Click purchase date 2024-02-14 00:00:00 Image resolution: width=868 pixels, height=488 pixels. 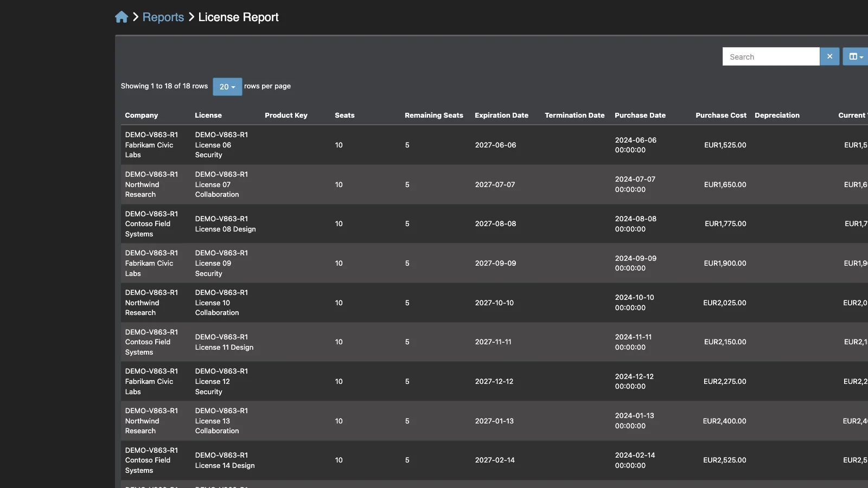pos(635,460)
